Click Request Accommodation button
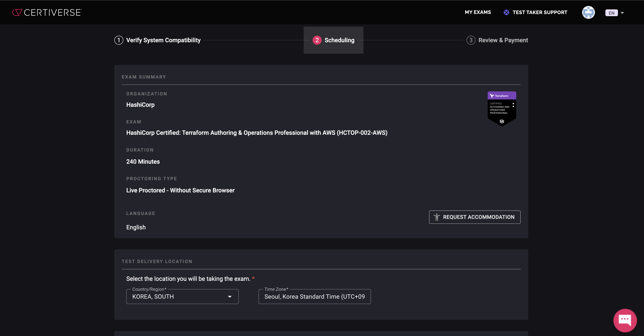Image resolution: width=644 pixels, height=336 pixels. click(475, 217)
